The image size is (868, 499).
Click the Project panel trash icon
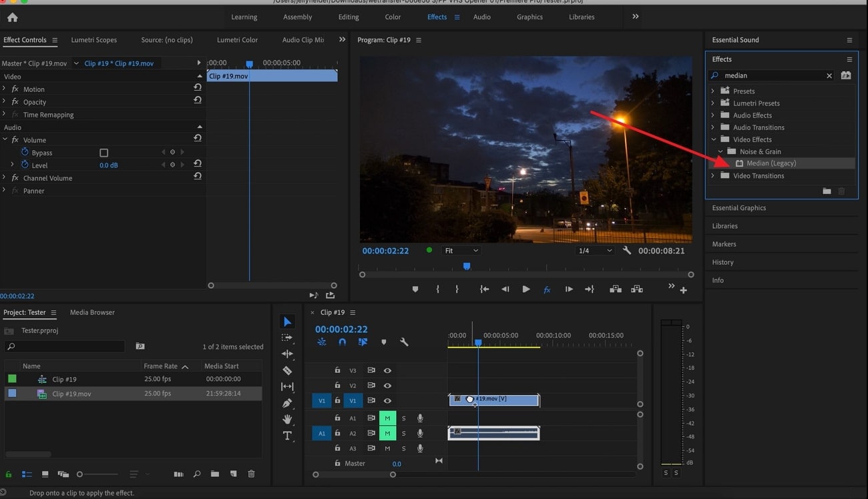pos(251,474)
